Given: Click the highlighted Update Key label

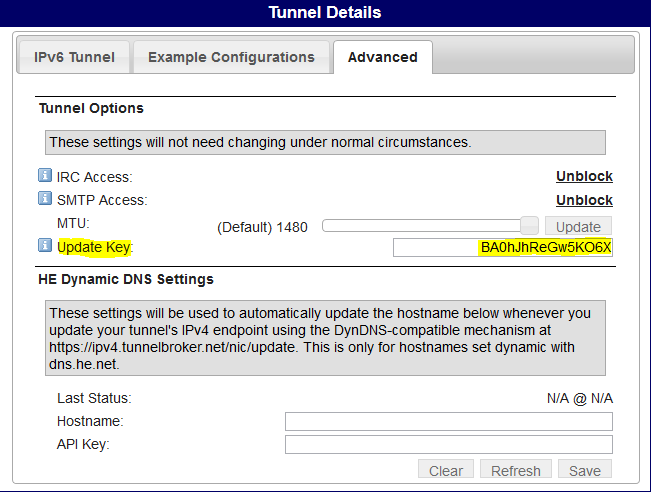Looking at the screenshot, I should coord(94,247).
